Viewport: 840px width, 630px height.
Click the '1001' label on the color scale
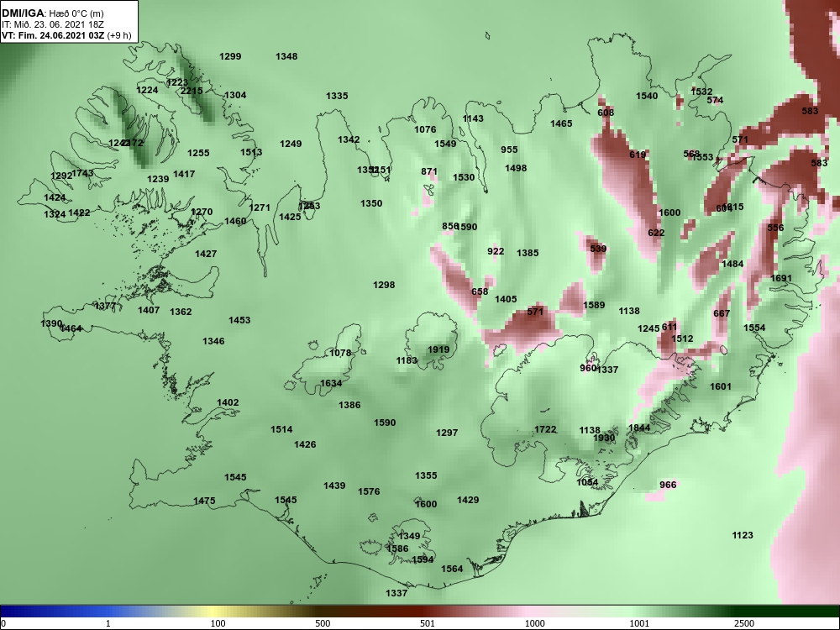click(639, 623)
